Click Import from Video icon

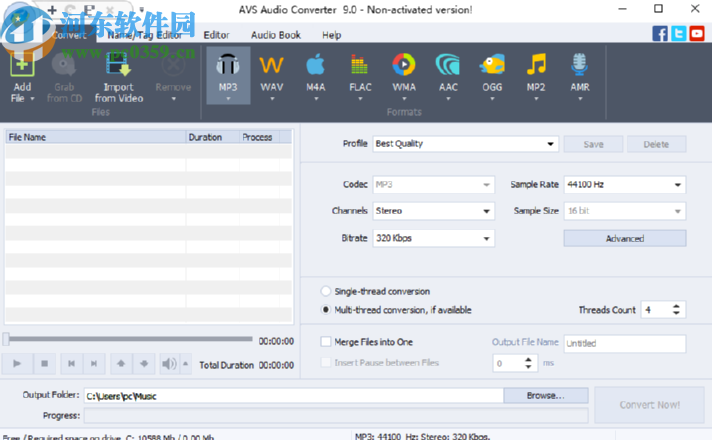(x=119, y=65)
